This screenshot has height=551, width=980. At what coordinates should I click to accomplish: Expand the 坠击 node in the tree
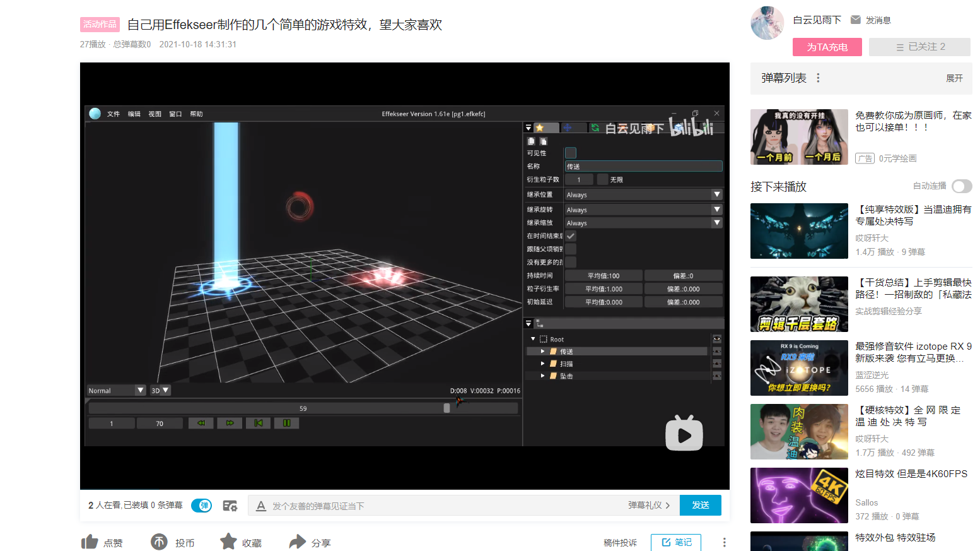pyautogui.click(x=542, y=376)
